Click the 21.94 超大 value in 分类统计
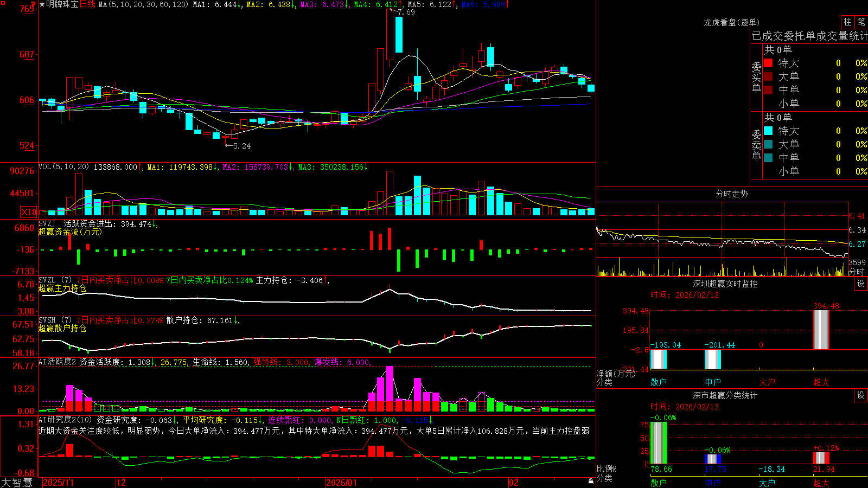The width and height of the screenshot is (868, 488). coord(824,469)
